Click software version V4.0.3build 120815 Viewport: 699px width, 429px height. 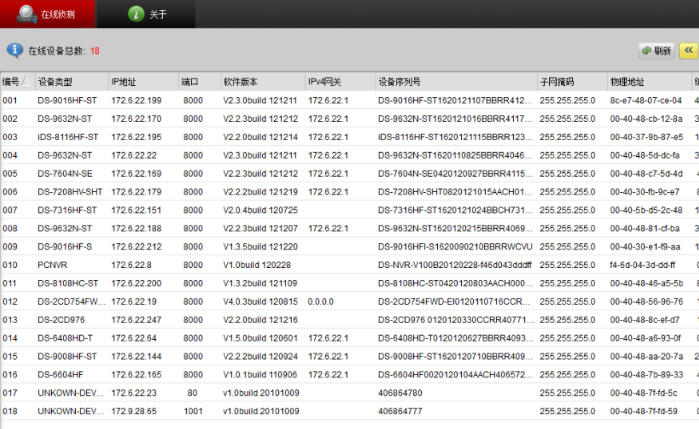coord(260,301)
